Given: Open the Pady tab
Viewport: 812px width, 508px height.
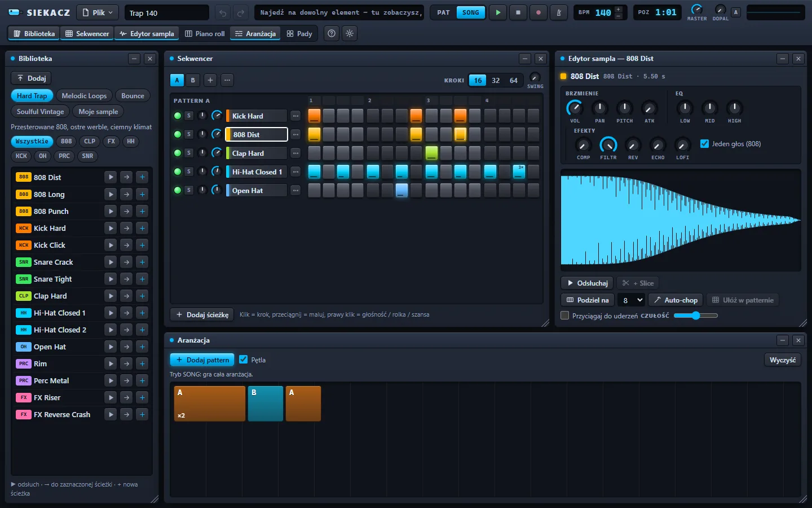Looking at the screenshot, I should point(299,33).
